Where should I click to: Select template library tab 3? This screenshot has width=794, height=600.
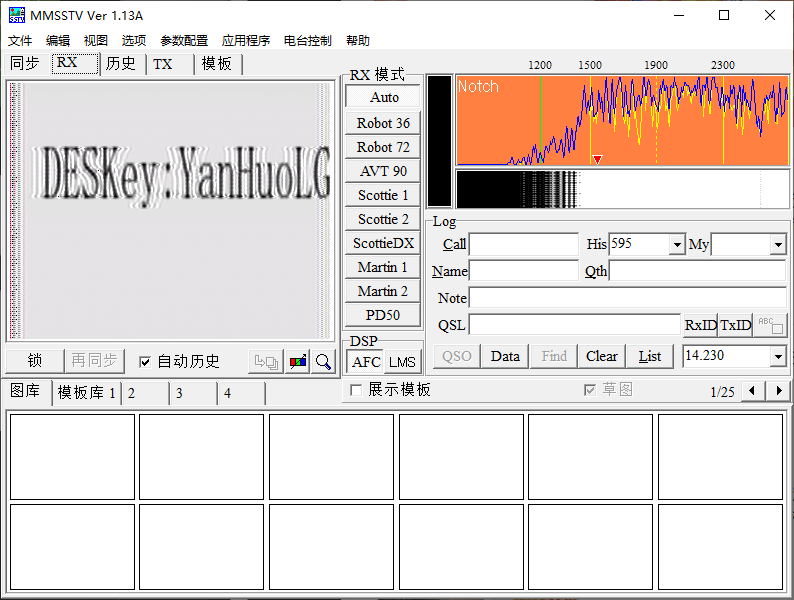point(193,393)
